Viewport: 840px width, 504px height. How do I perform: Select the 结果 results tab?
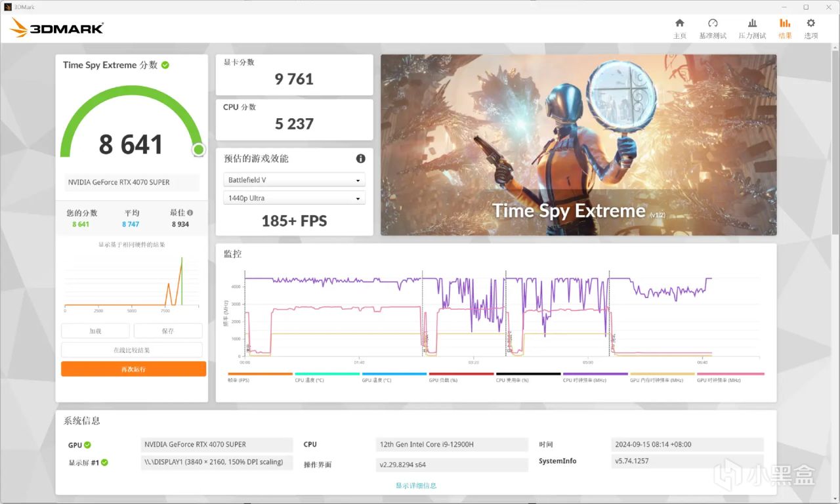point(785,29)
